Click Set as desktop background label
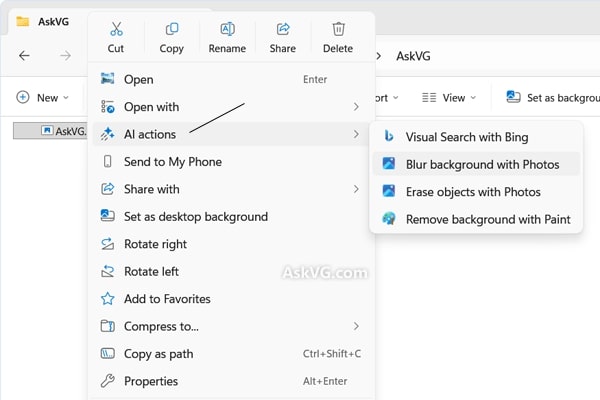The image size is (600, 400). point(196,217)
